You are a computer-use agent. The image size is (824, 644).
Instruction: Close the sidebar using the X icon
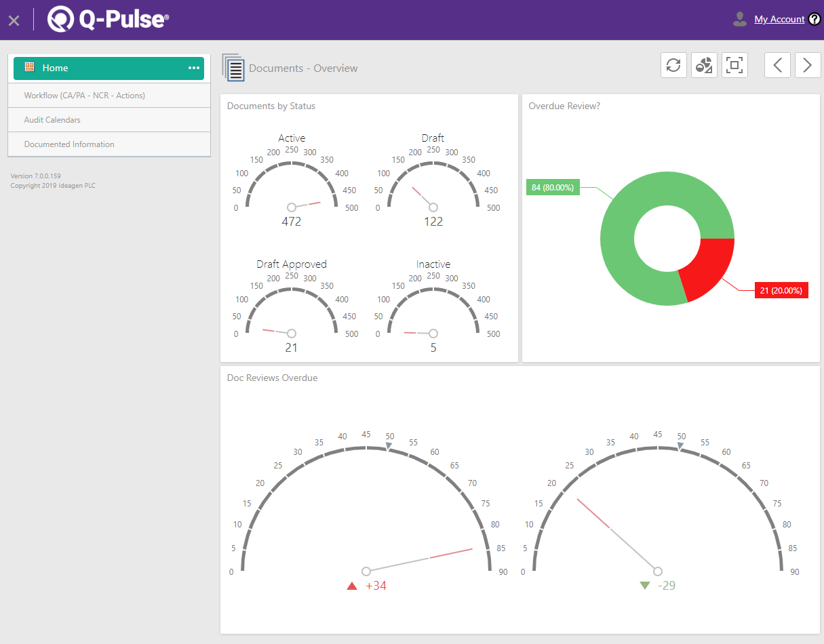coord(14,20)
